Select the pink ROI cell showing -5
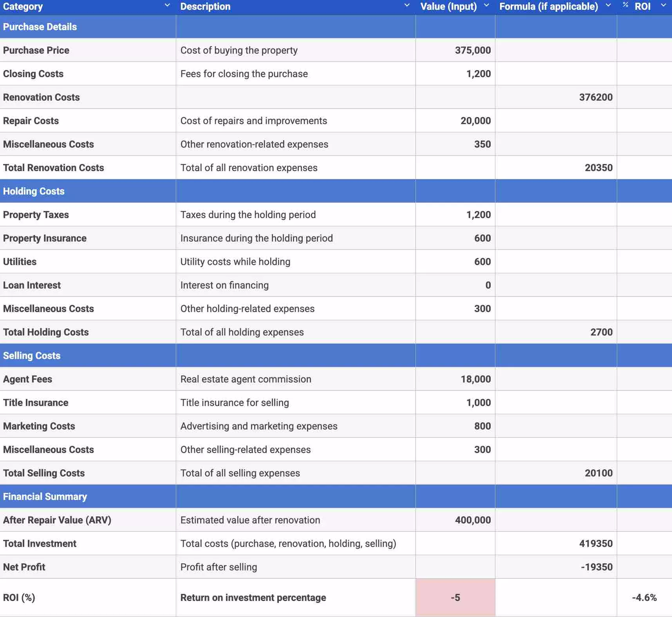Screen dimensions: 672x617 coord(455,597)
